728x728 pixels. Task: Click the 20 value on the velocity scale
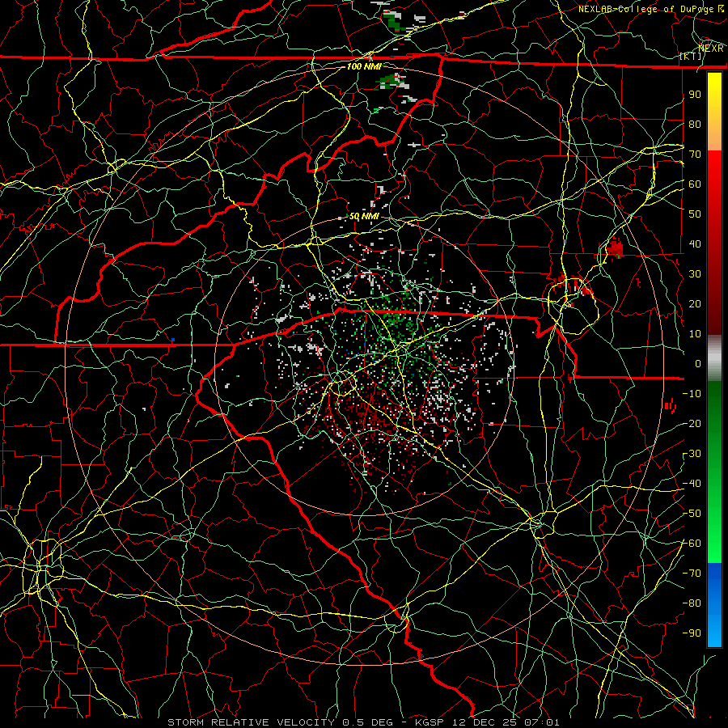tap(695, 304)
